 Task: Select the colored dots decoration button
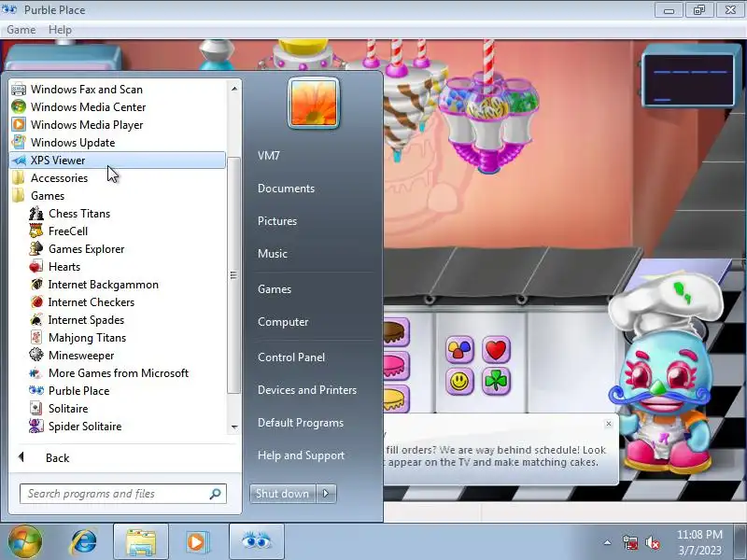click(x=459, y=350)
